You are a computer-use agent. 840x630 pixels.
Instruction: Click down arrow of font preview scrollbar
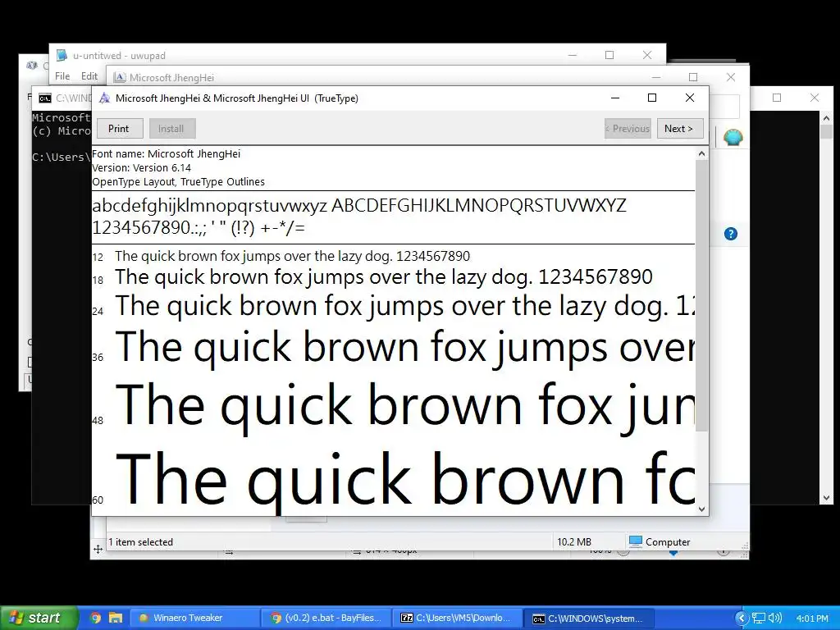[702, 509]
